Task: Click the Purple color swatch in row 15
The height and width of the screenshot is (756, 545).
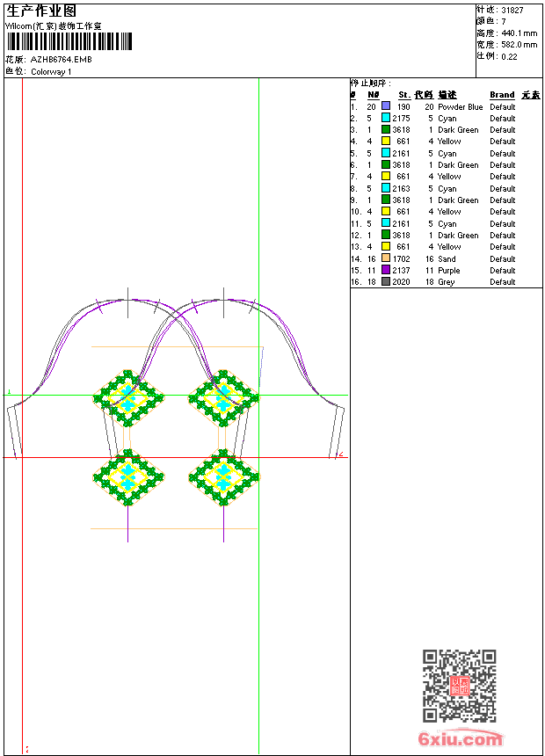Action: click(386, 271)
